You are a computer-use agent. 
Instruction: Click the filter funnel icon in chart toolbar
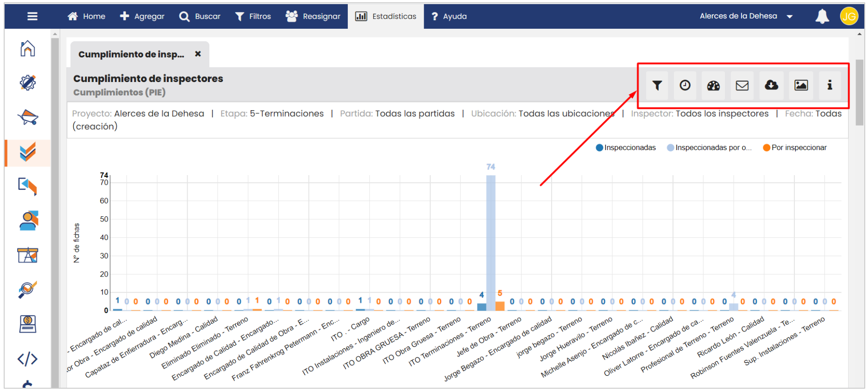pyautogui.click(x=657, y=85)
